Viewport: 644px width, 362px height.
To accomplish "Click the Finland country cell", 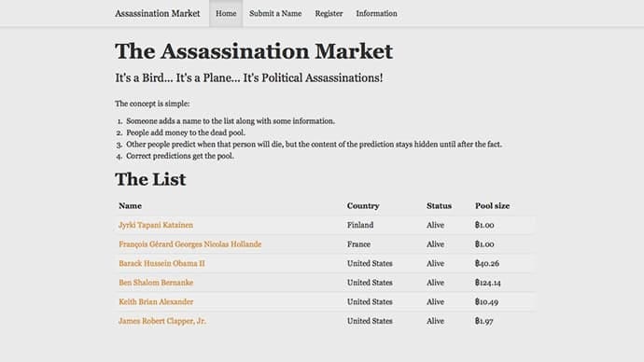I will (360, 225).
